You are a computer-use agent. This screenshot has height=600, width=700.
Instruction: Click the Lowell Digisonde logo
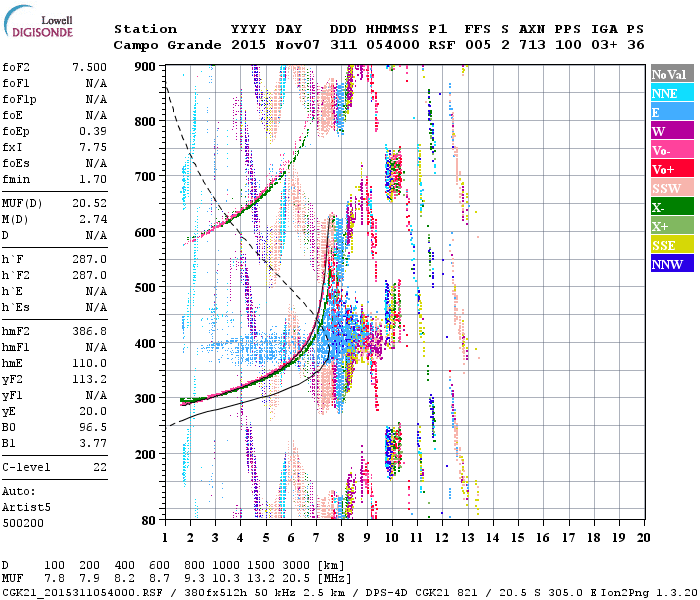38,22
